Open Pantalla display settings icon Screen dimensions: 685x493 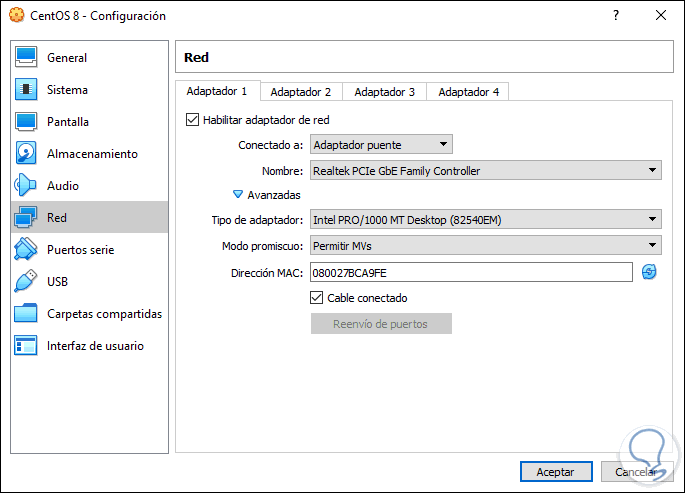(x=27, y=122)
